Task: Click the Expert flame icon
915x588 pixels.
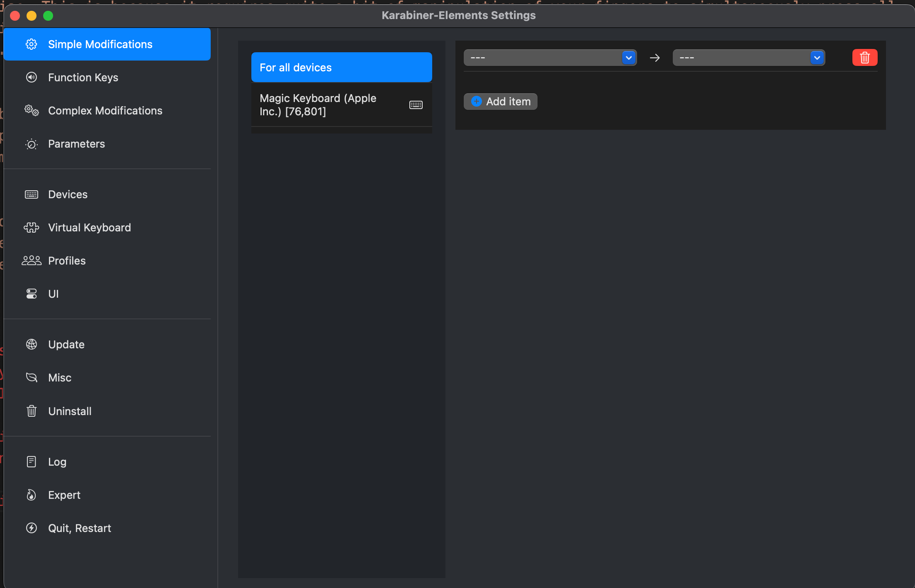Action: click(32, 495)
